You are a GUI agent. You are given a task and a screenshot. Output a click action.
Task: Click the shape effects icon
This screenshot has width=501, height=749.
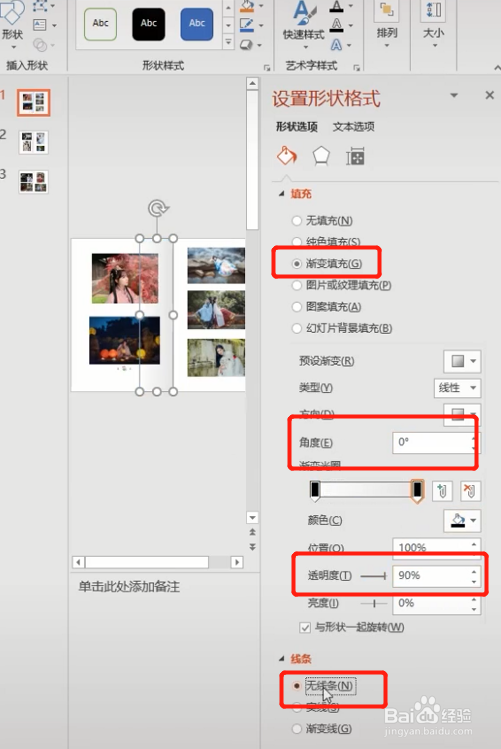[247, 45]
